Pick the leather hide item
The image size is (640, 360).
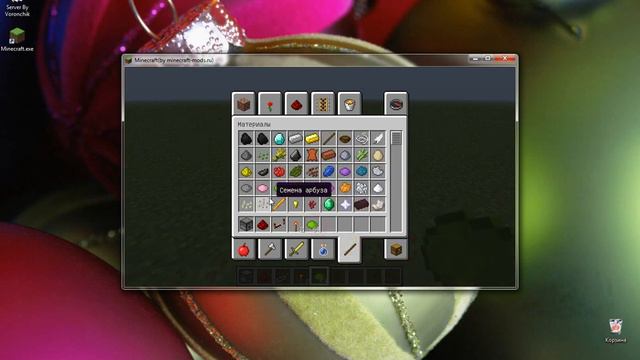[x=312, y=155]
